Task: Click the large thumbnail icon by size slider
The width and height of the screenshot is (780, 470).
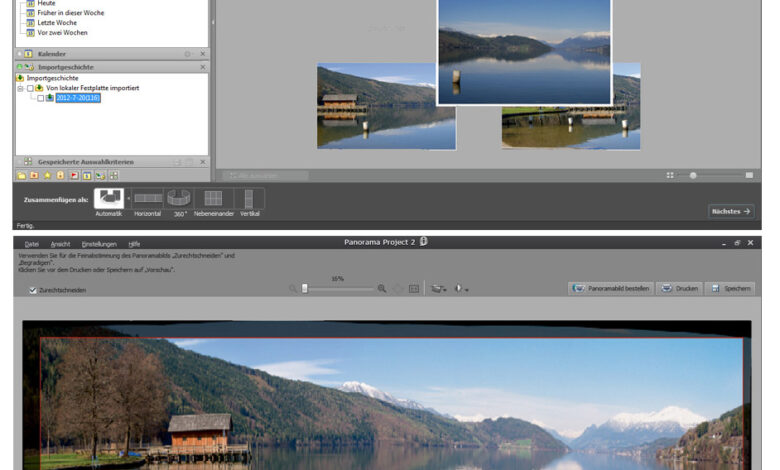Action: coord(749,175)
